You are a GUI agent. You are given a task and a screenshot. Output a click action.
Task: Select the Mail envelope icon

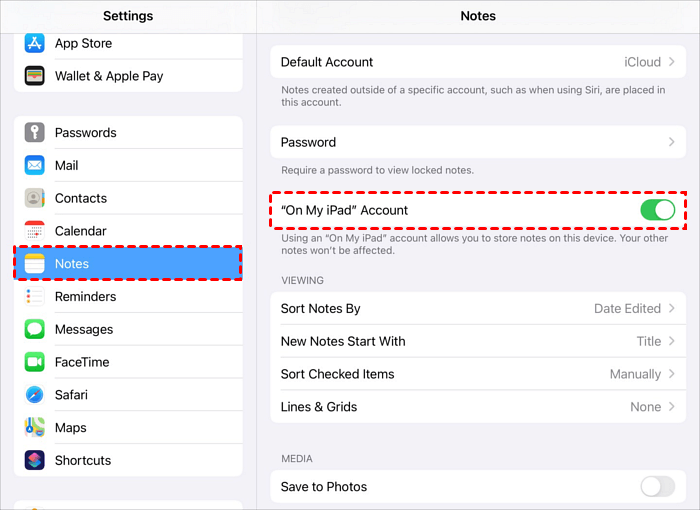click(35, 166)
